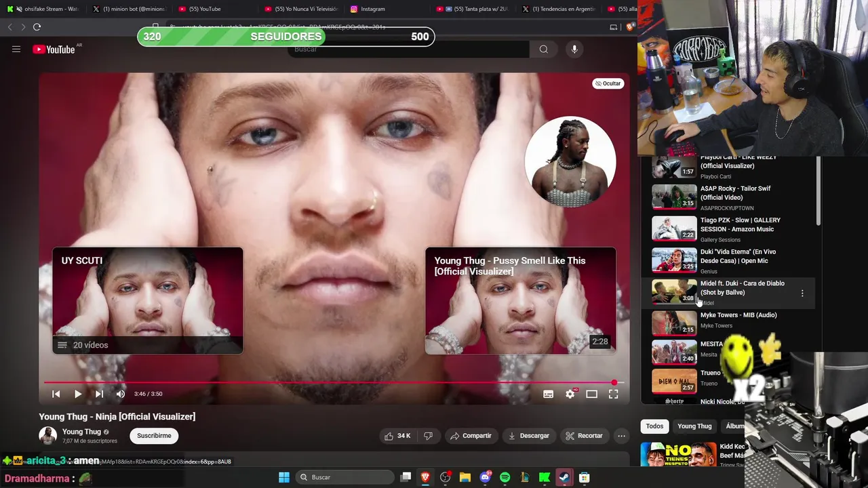This screenshot has height=488, width=868.
Task: Click the Young Thug circular channel overlay
Action: point(570,162)
